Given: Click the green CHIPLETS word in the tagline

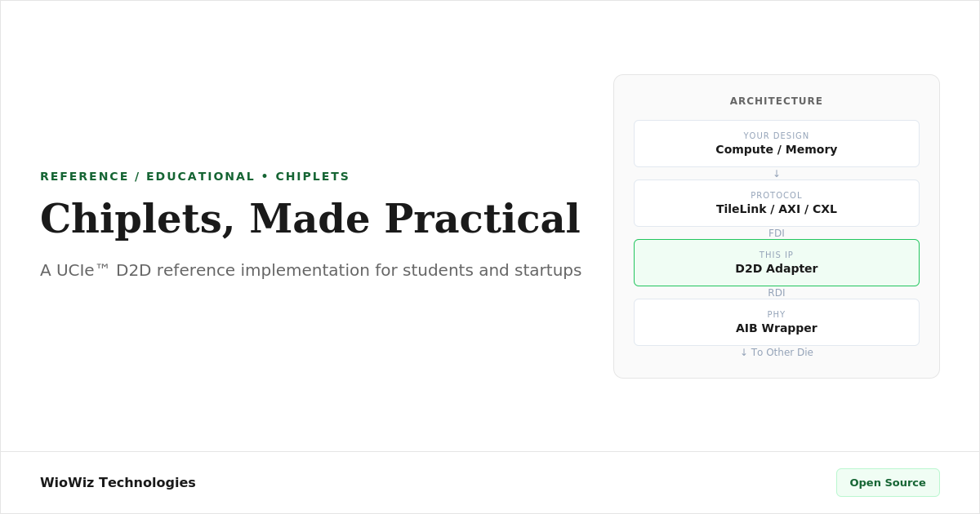Looking at the screenshot, I should (312, 176).
